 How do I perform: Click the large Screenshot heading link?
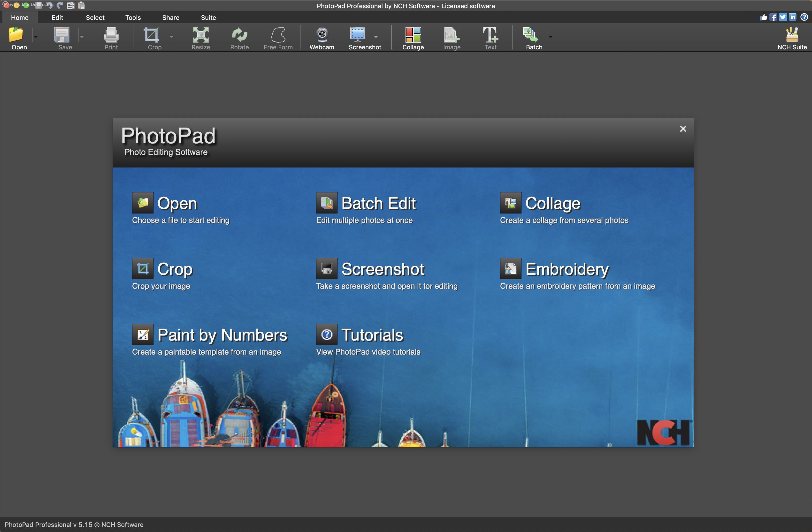click(x=383, y=269)
